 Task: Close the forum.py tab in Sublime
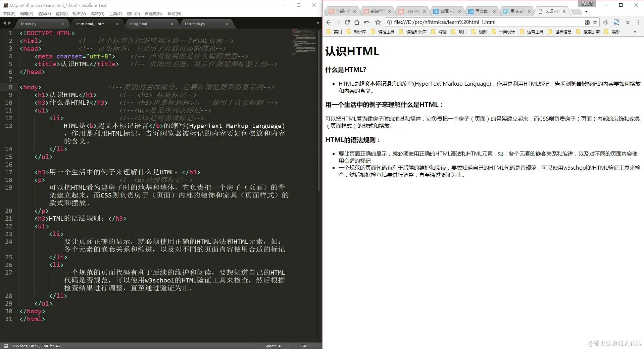pyautogui.click(x=62, y=24)
